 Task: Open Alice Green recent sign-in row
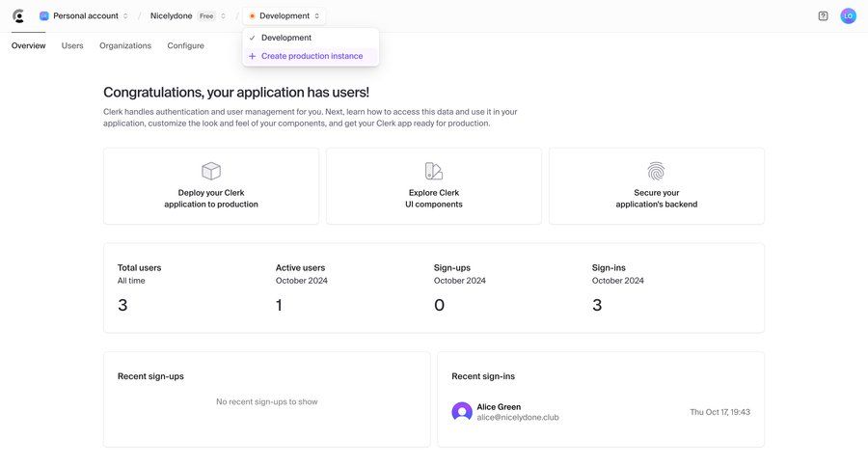pos(601,412)
